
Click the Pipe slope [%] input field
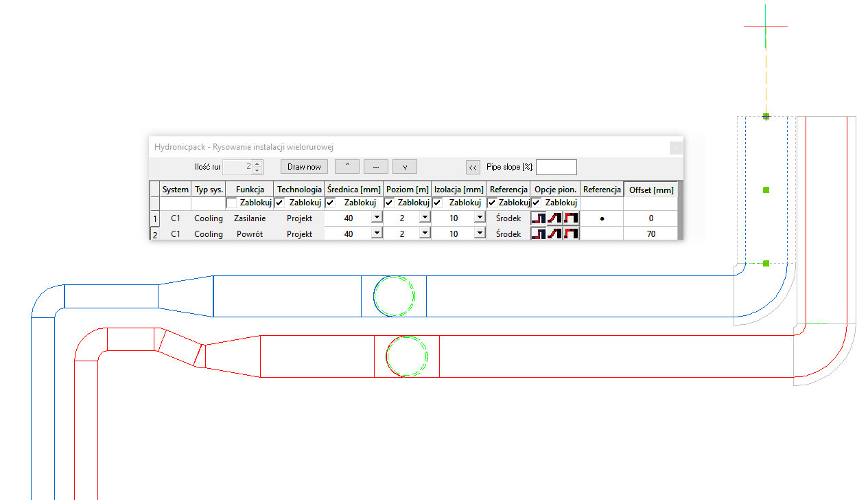coord(556,167)
